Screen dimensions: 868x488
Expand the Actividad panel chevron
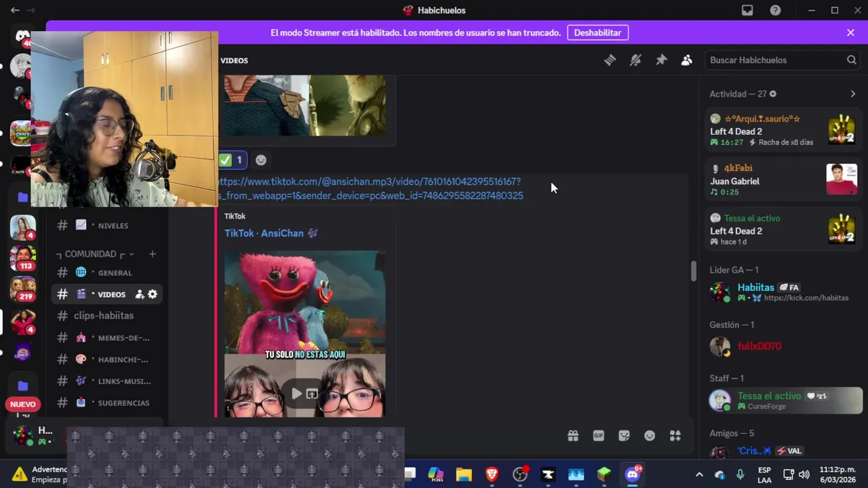[x=853, y=94]
